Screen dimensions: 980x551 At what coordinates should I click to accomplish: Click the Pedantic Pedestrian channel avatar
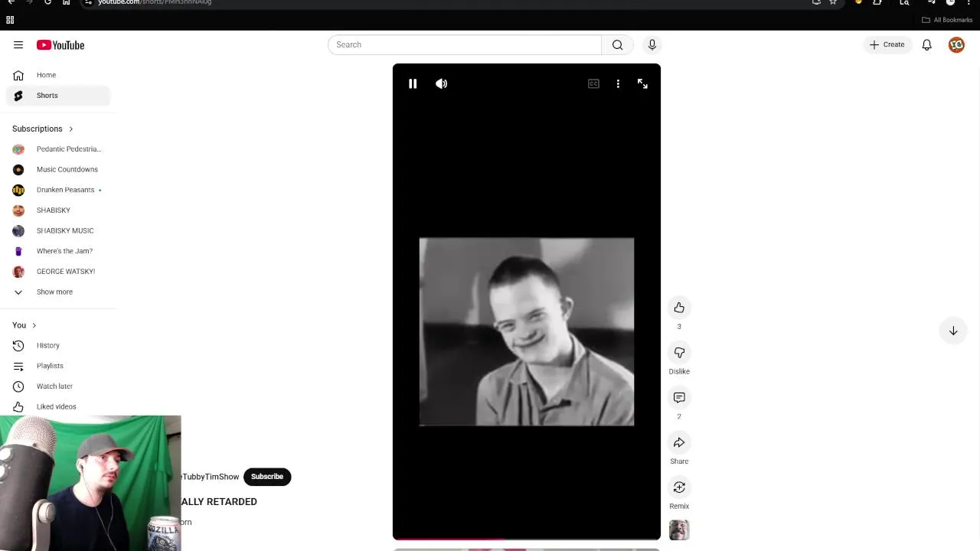tap(18, 149)
